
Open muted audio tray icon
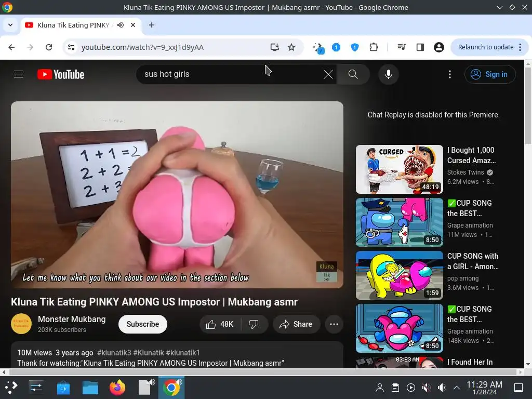click(426, 388)
